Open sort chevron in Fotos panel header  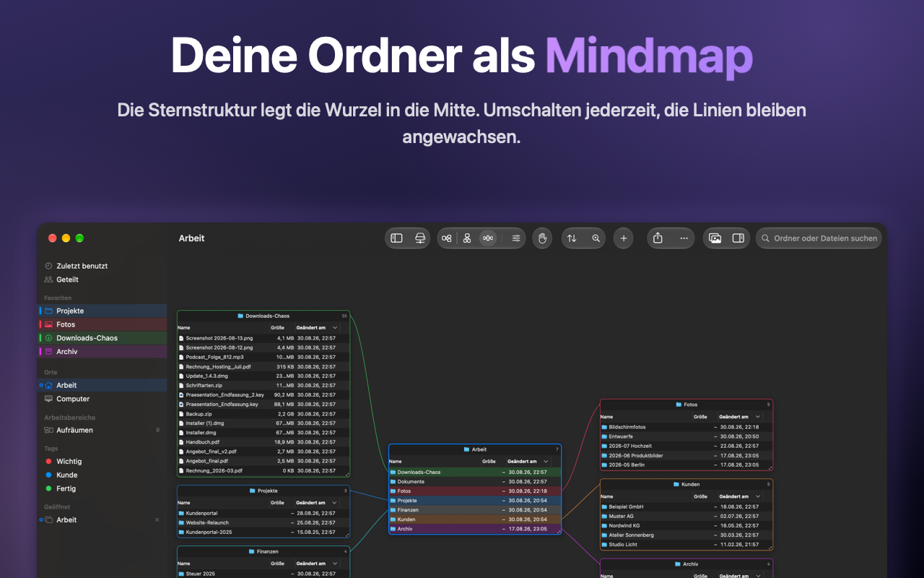tap(758, 417)
